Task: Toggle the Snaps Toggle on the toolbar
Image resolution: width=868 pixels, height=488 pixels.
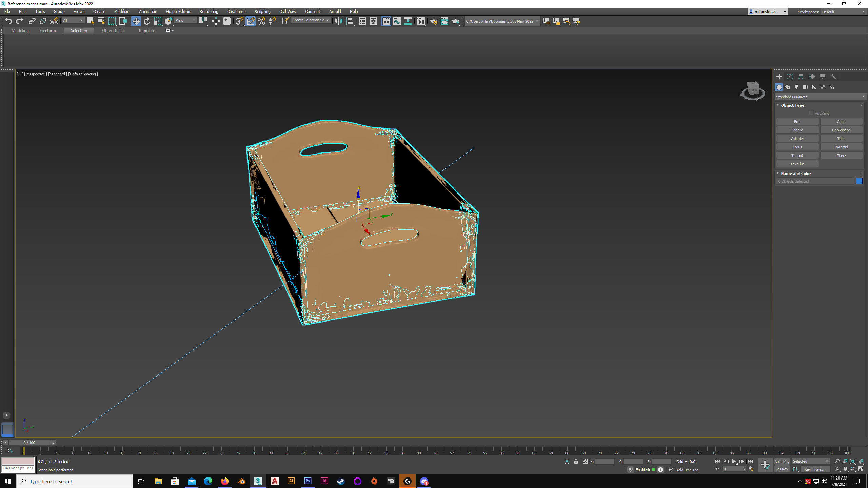Action: 239,21
